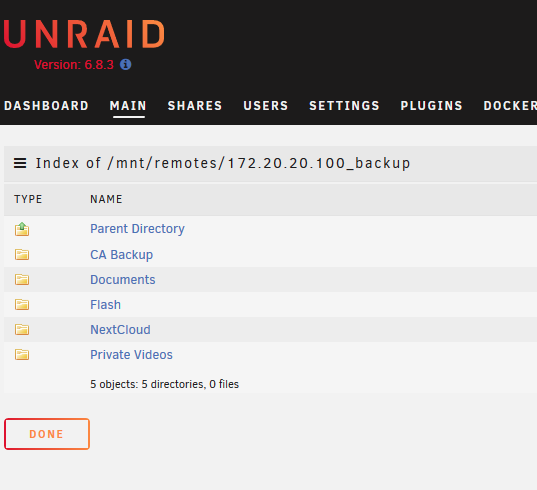
Task: Open the Shares tab
Action: click(x=195, y=106)
